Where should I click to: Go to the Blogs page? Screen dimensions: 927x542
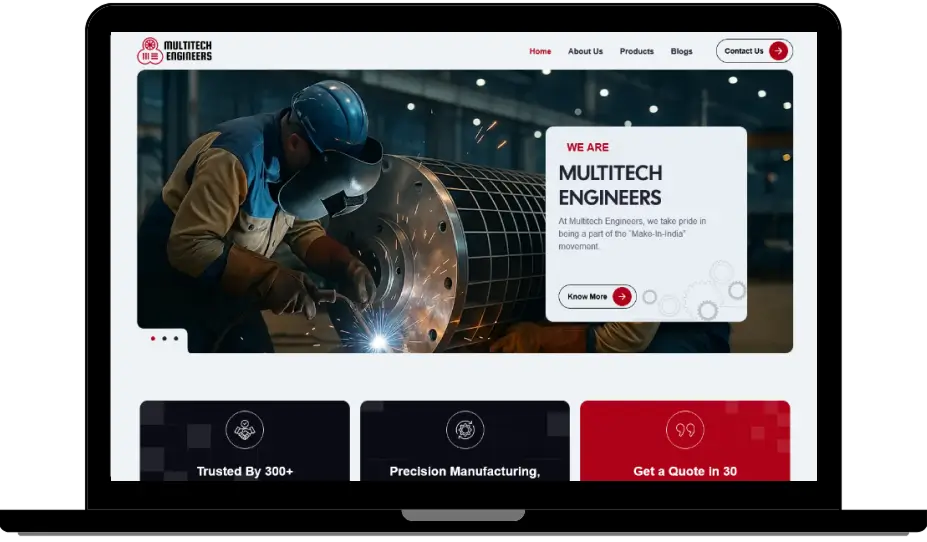pos(681,51)
